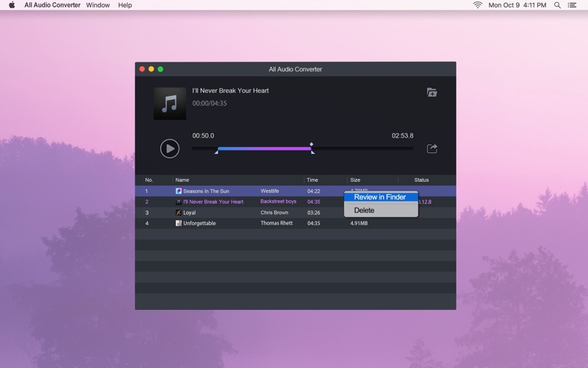Select the Unforgettable track name
Screen dimensions: 588x368
pos(199,223)
